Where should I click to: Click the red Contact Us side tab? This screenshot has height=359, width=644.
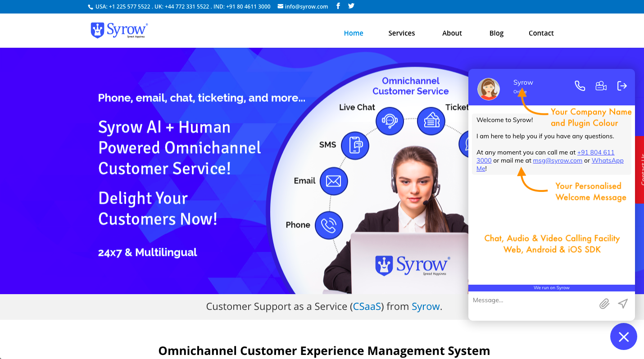(x=639, y=169)
